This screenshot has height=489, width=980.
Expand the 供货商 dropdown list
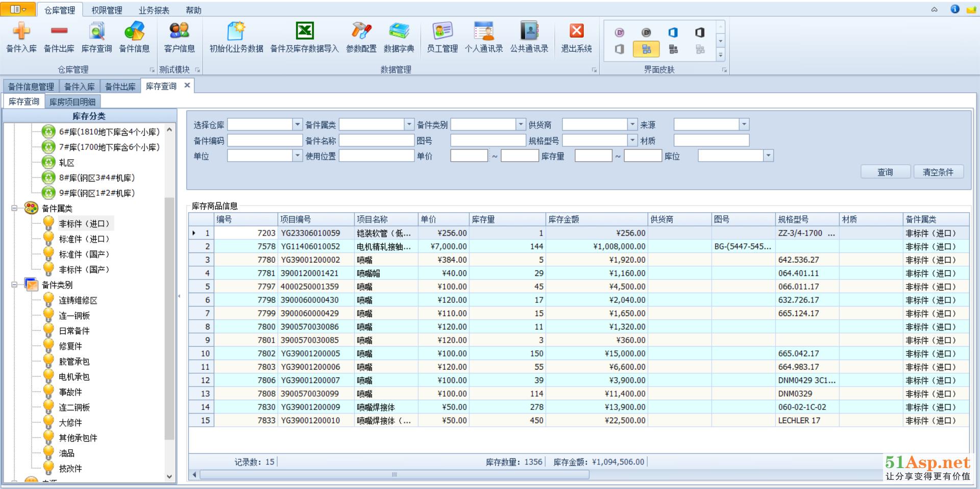tap(632, 124)
